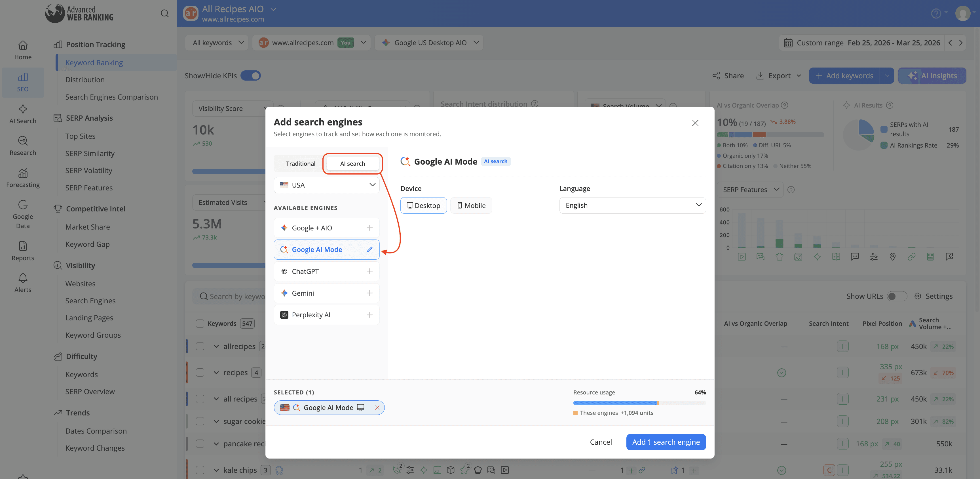Click the AI Rankings Rate green legend swatch
The width and height of the screenshot is (980, 479).
[x=884, y=145]
